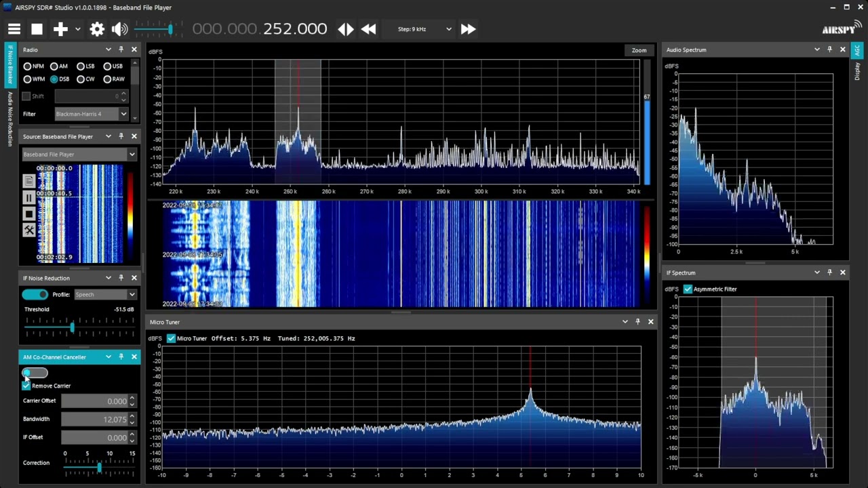Adjust the noise reduction Threshold slider

tap(79, 328)
